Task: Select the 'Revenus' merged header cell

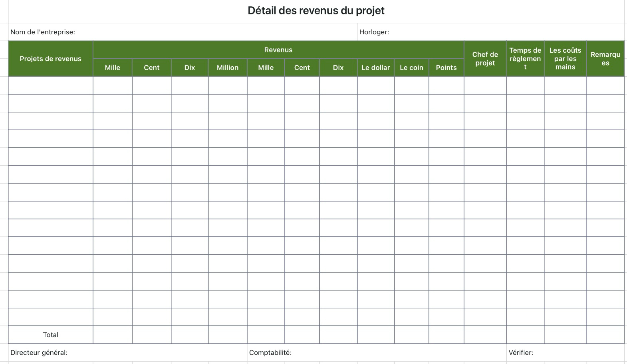Action: point(278,50)
